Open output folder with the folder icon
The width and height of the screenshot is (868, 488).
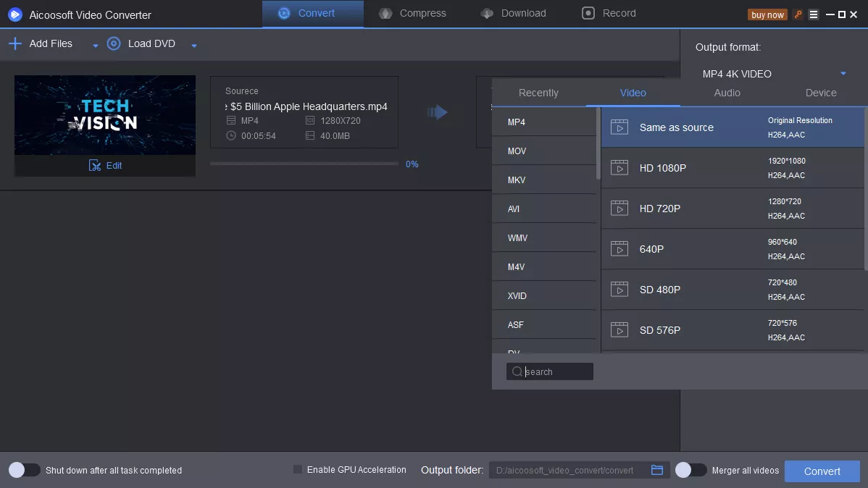pos(657,471)
